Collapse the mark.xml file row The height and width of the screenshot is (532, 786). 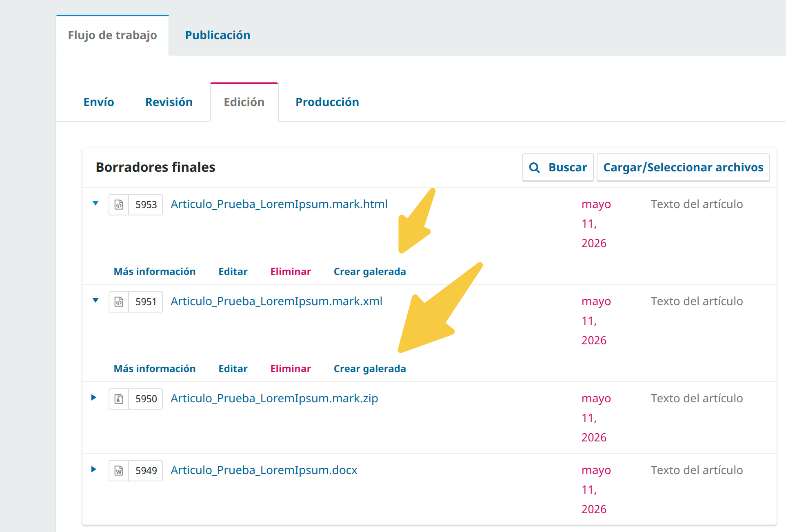(95, 300)
